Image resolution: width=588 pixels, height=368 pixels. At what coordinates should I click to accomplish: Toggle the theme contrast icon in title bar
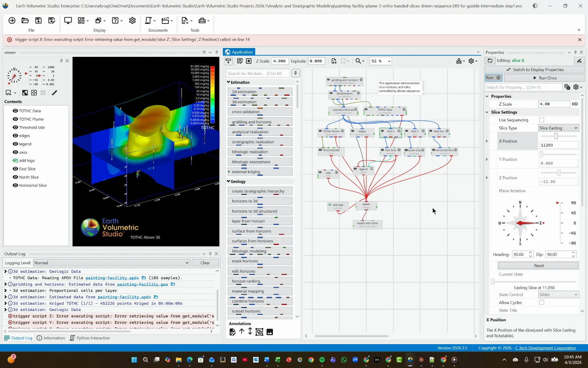535,6
